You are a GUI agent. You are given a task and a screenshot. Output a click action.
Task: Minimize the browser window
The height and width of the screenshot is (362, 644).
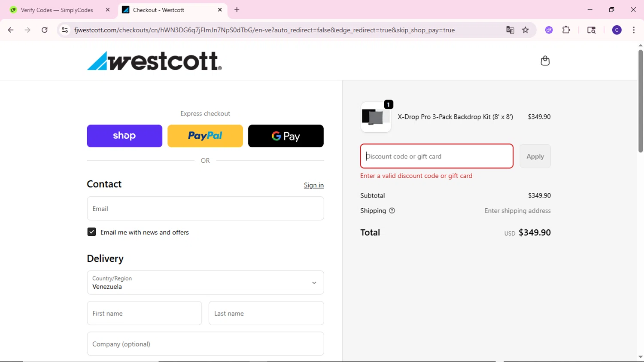(590, 9)
